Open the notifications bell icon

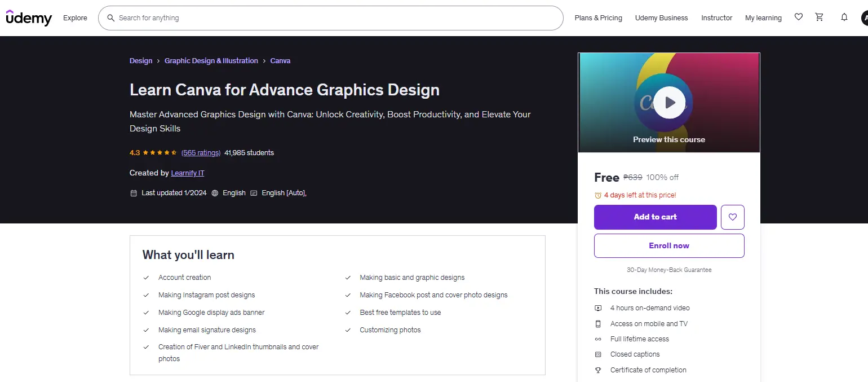pos(844,17)
